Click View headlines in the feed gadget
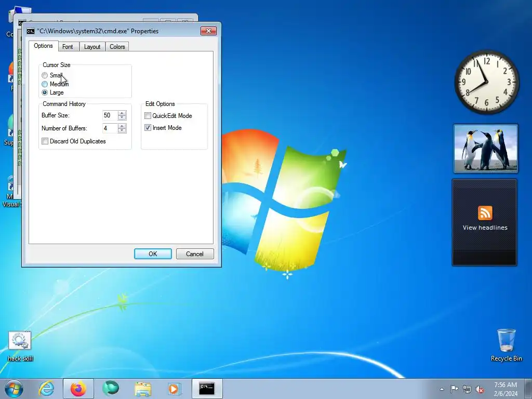The image size is (532, 399). tap(485, 228)
